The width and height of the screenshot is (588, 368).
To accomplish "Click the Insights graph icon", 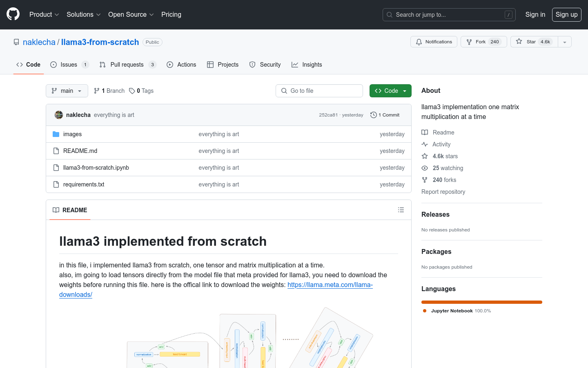I will (295, 65).
